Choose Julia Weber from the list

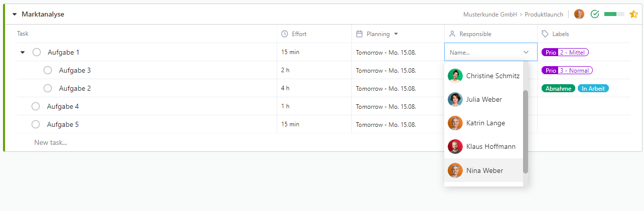[483, 99]
